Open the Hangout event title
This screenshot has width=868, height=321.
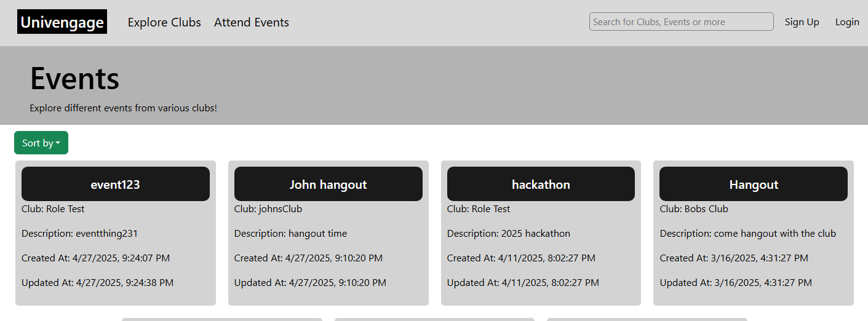point(754,184)
